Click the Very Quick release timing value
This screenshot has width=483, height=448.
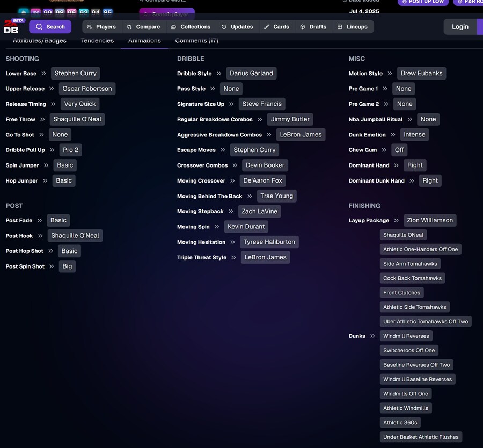click(x=80, y=104)
